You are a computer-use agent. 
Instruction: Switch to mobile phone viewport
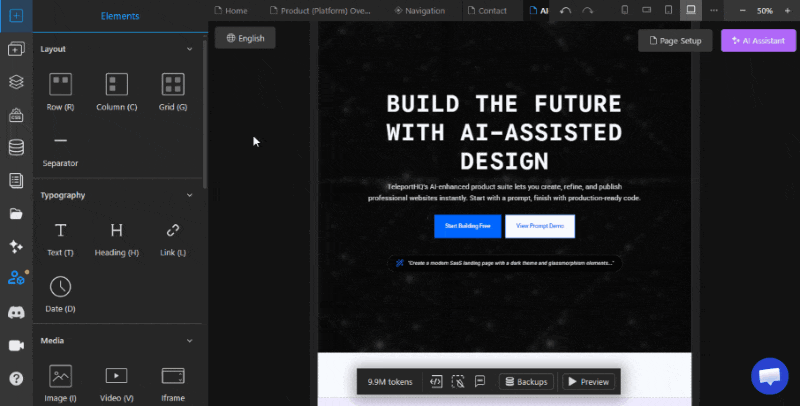624,10
